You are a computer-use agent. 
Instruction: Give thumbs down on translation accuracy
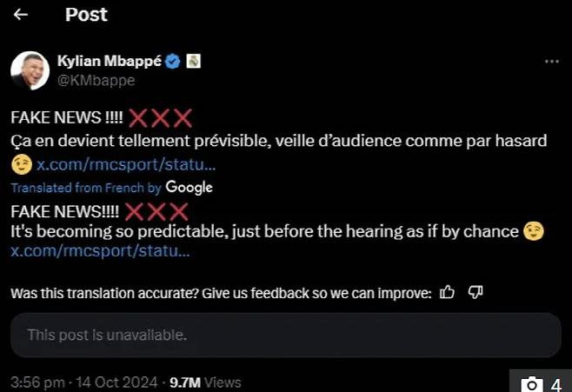point(476,293)
